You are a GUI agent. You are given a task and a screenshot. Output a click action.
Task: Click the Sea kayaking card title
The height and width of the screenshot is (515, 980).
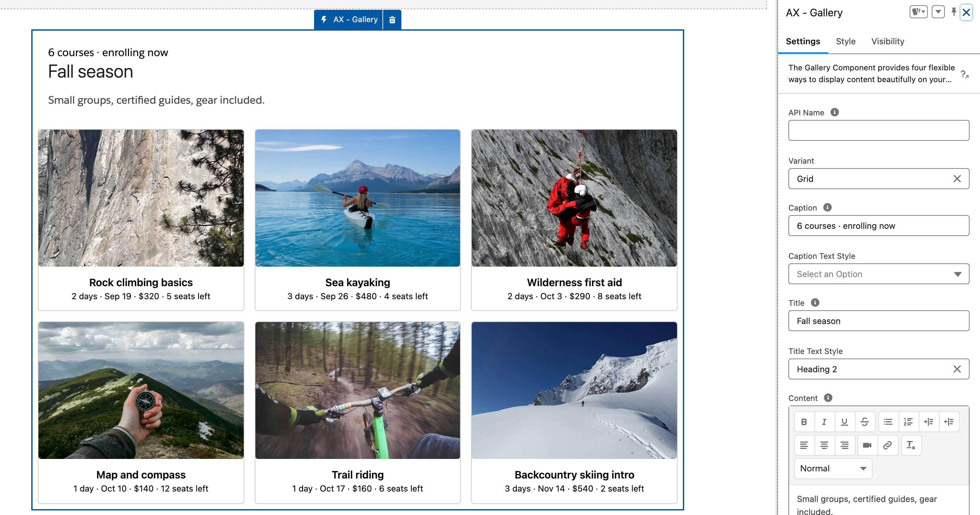point(358,282)
